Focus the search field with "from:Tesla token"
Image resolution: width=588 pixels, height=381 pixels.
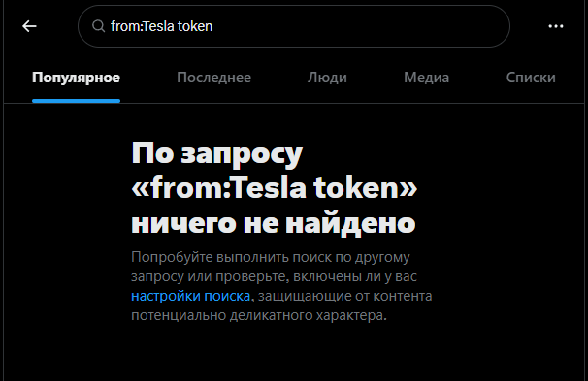(x=294, y=26)
